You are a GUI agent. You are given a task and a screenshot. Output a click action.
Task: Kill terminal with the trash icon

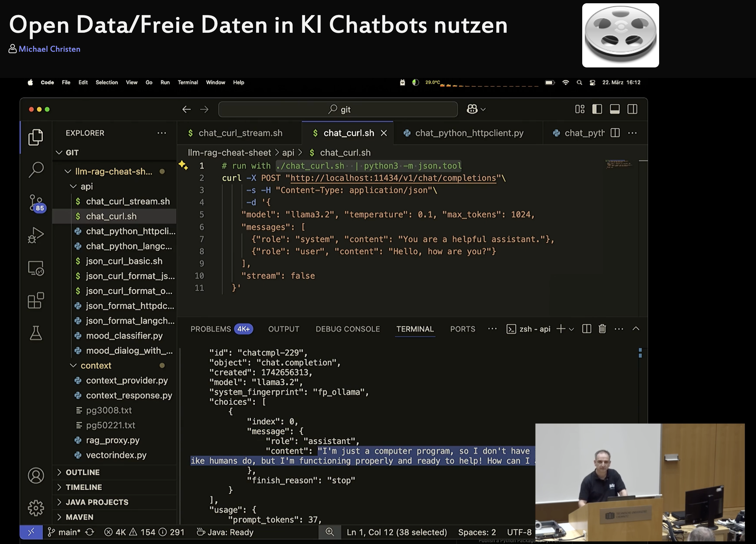(602, 329)
